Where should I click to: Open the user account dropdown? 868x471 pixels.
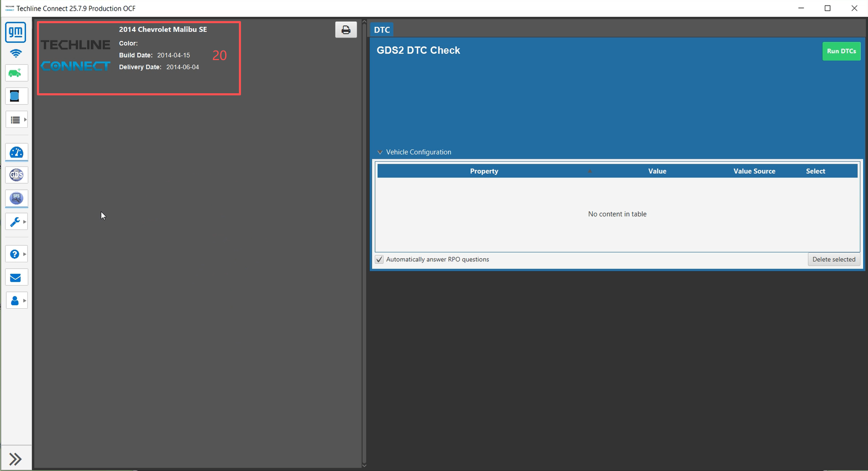(x=17, y=301)
